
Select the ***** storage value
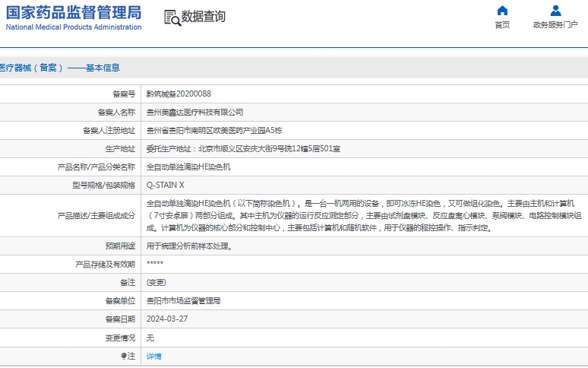tap(154, 263)
